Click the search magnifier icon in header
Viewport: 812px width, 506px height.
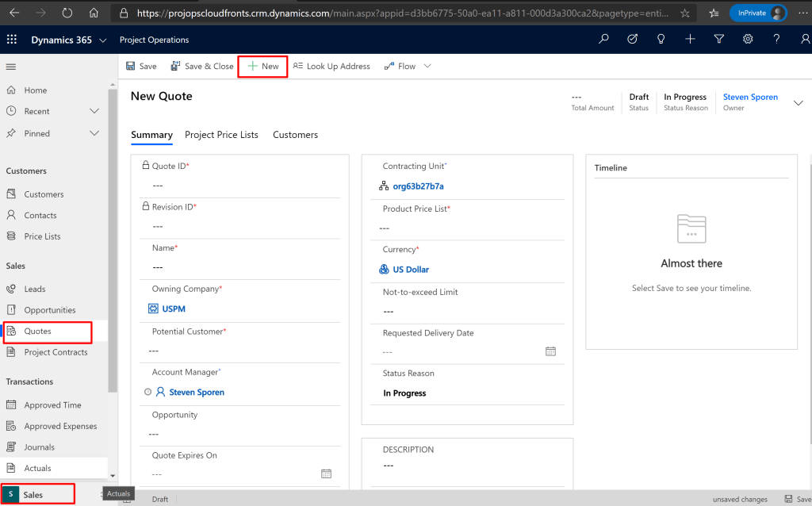coord(604,40)
